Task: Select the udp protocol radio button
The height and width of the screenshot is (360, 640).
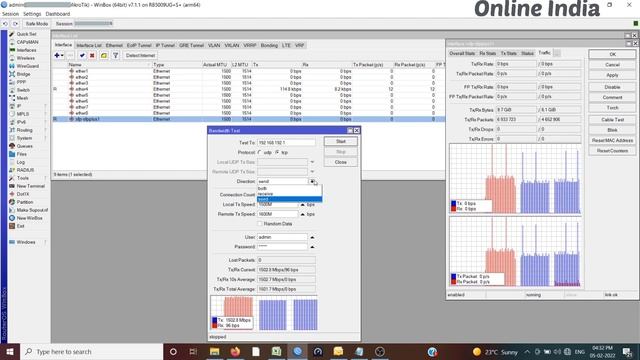Action: pyautogui.click(x=260, y=152)
